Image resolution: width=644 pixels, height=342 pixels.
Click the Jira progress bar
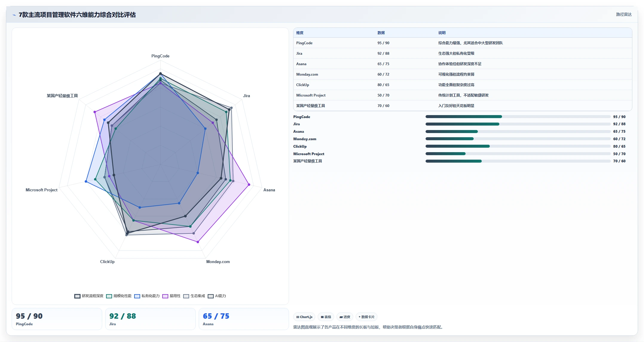point(518,124)
